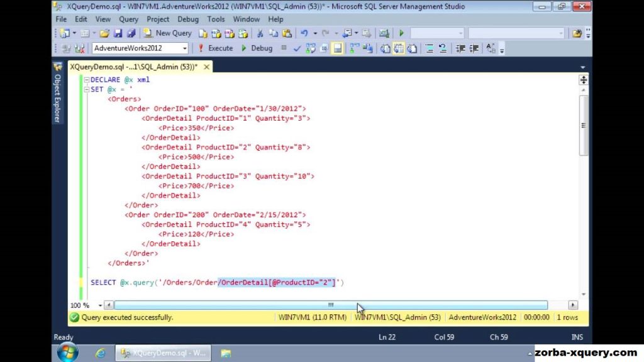Click the Cut scissors icon
Viewport: 644px width, 362px height.
tap(260, 33)
